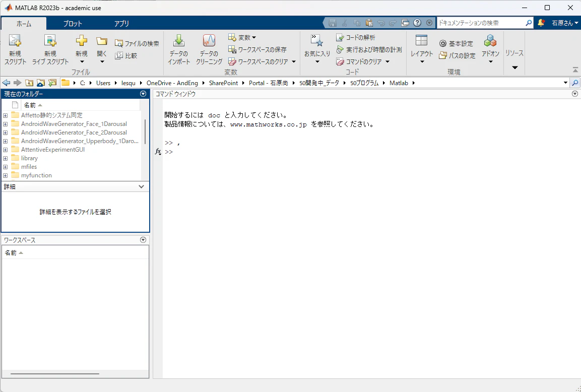Image resolution: width=581 pixels, height=392 pixels.
Task: Click the quick-access undo icon
Action: (381, 23)
